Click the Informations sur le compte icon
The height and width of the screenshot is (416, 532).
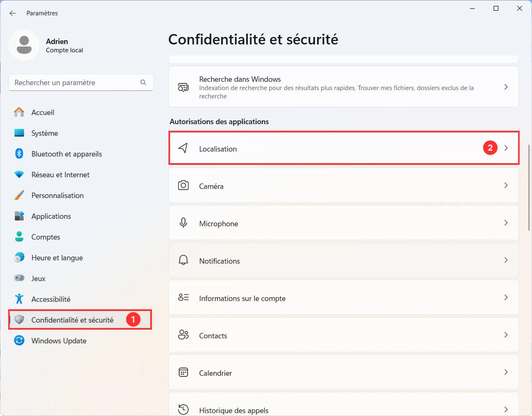(x=183, y=297)
